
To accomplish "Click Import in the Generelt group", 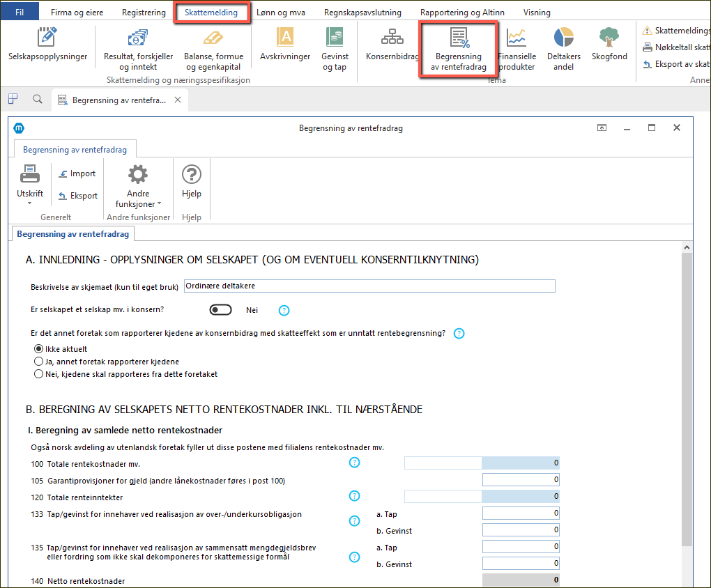I will click(x=77, y=173).
